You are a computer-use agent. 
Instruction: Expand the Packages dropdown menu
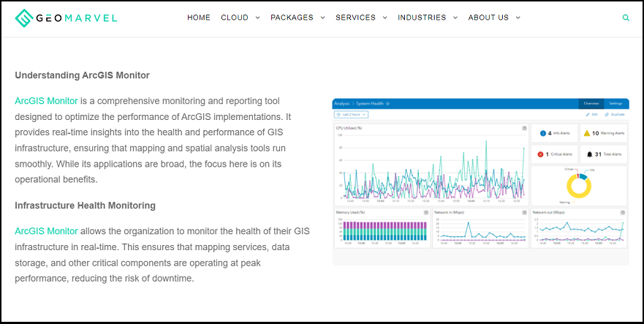pyautogui.click(x=298, y=18)
